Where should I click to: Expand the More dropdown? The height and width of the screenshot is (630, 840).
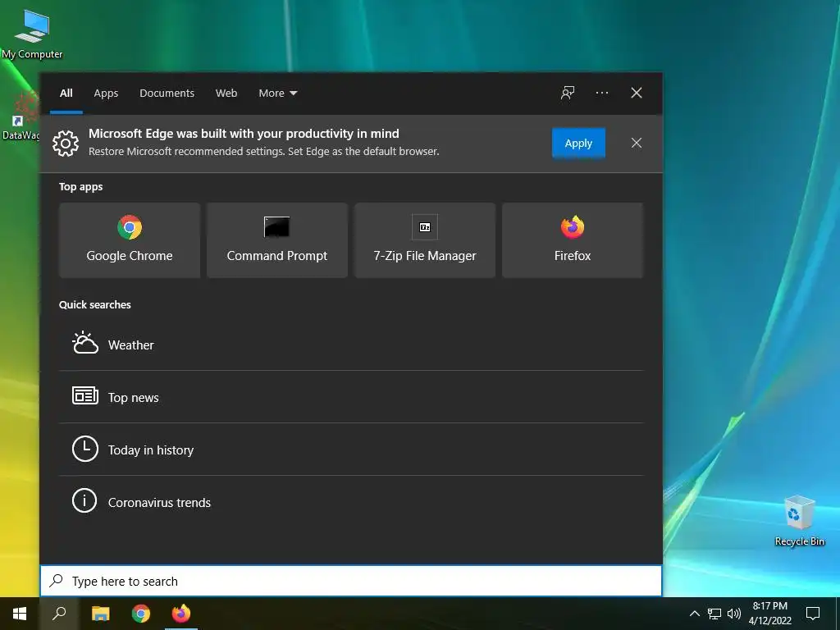point(277,94)
